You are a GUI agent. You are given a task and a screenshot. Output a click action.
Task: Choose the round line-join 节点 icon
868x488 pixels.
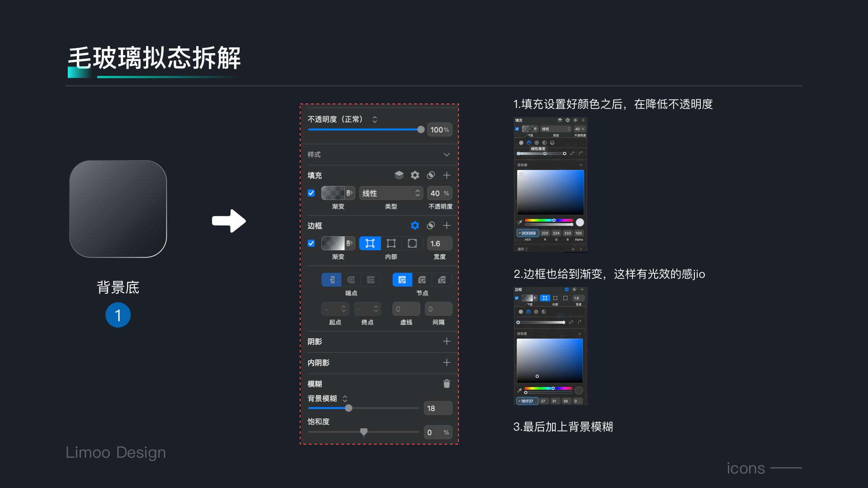click(x=422, y=280)
